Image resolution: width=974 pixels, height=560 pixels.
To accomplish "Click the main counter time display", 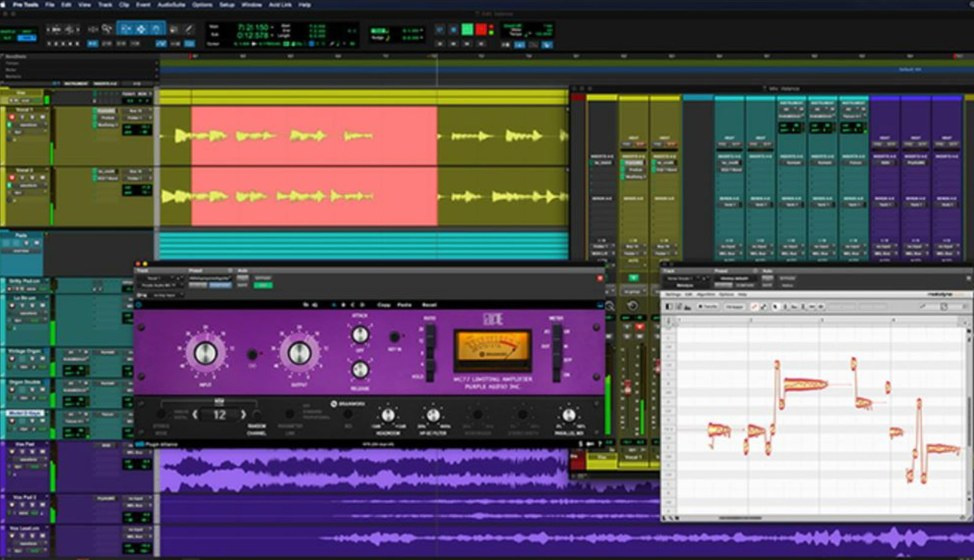I will pos(253,28).
